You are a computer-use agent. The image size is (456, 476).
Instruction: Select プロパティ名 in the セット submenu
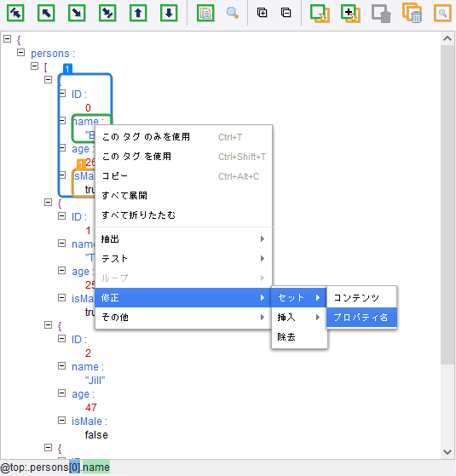click(x=362, y=318)
